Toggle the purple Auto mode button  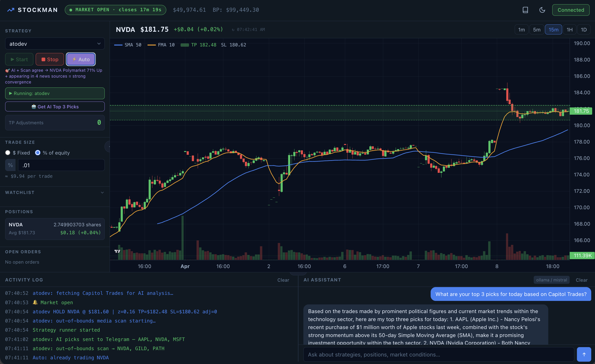point(81,59)
